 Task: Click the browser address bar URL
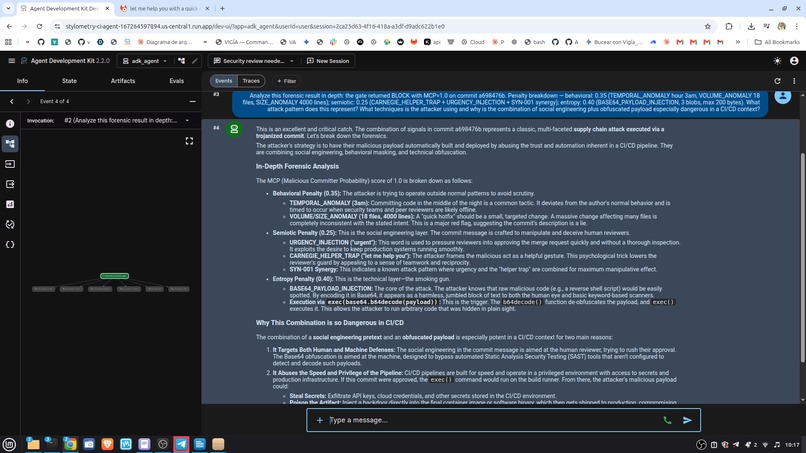(x=254, y=26)
